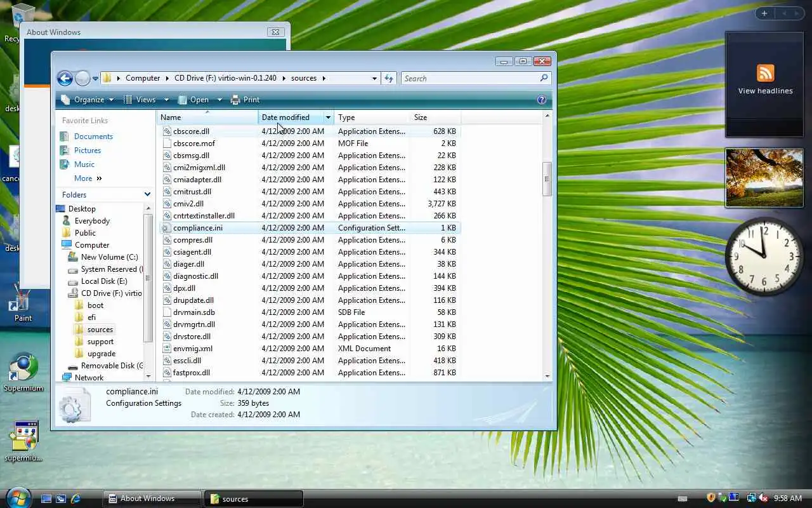Select Local Disk (E:) in tree
This screenshot has height=508, width=812.
104,281
